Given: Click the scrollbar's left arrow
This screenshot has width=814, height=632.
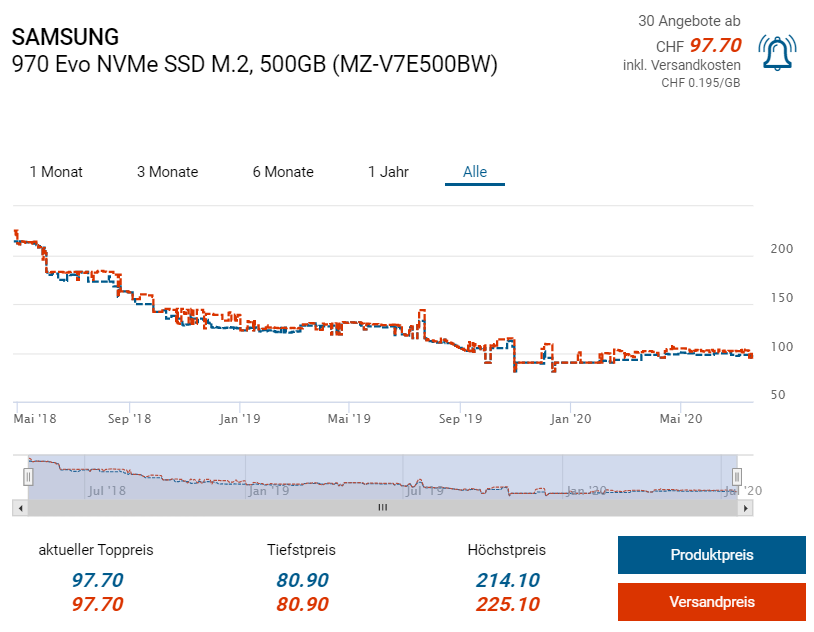Looking at the screenshot, I should pos(21,508).
